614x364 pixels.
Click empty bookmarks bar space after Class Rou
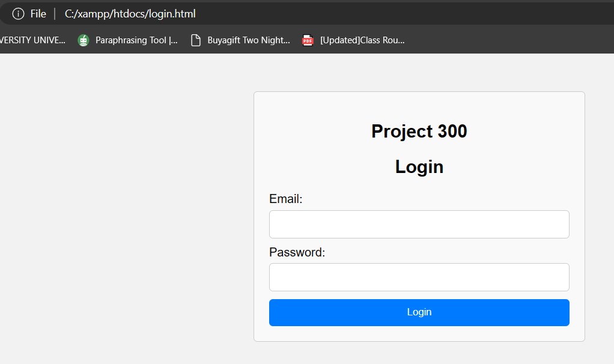click(x=509, y=40)
